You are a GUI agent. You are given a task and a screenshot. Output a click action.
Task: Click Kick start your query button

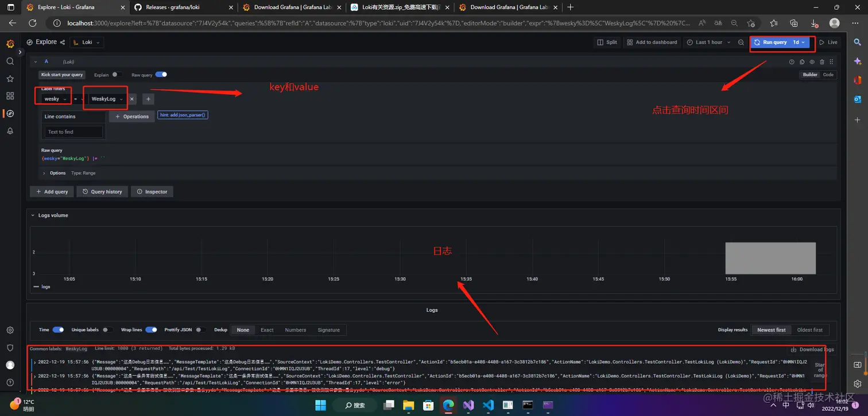(62, 75)
